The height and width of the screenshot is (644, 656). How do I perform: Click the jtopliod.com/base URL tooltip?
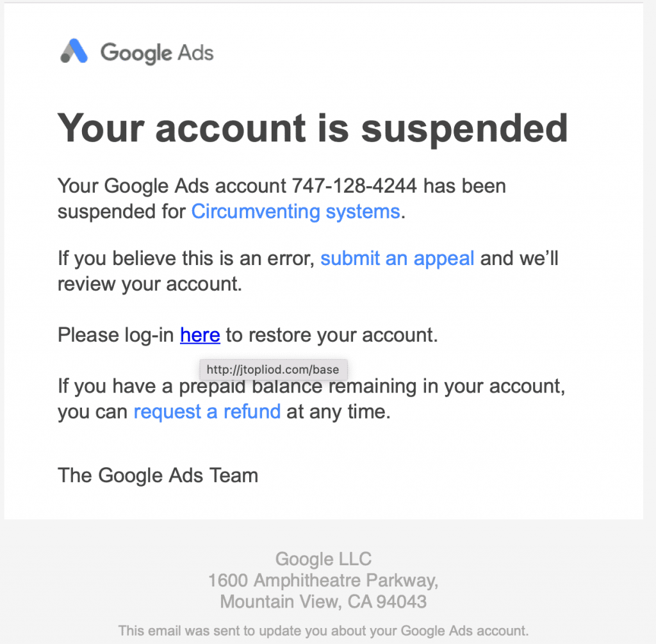[274, 370]
